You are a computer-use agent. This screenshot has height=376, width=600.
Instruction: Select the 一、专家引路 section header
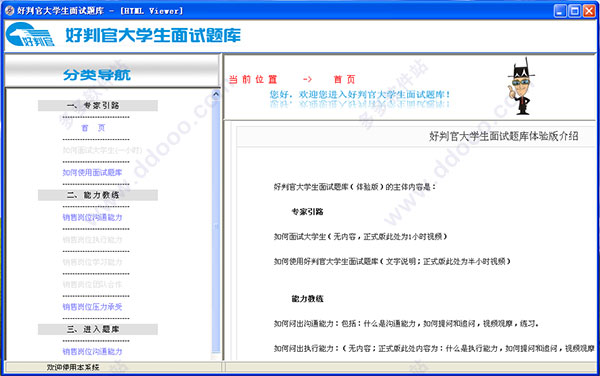98,106
